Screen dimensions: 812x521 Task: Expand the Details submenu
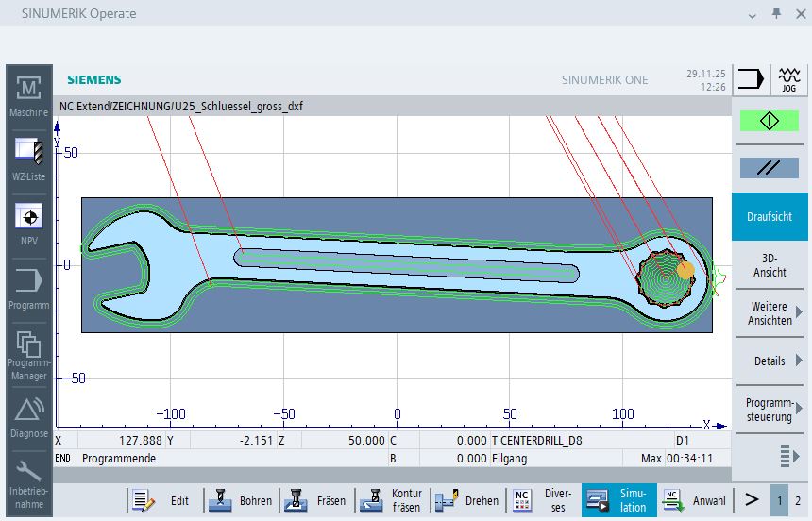[x=769, y=361]
